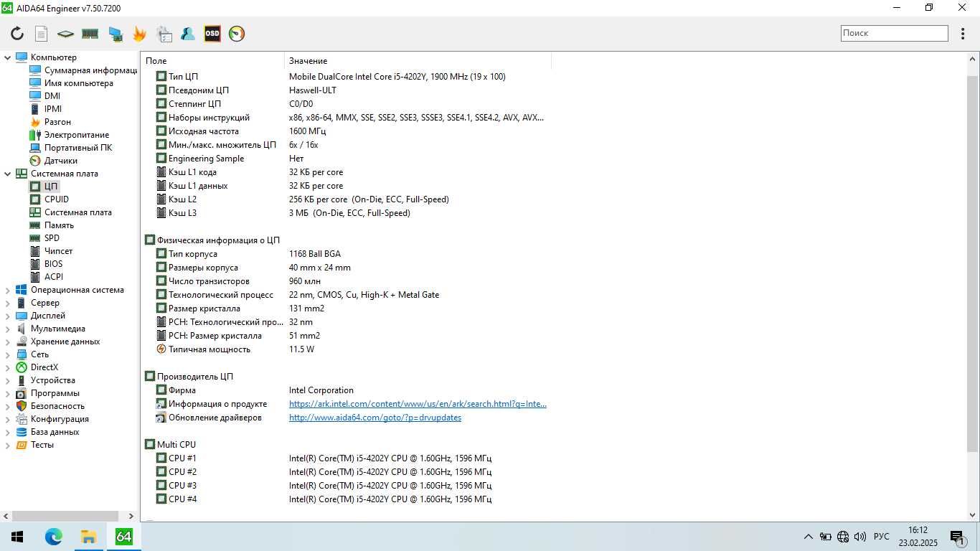
Task: Collapse the Системная плата tree group
Action: tap(8, 174)
